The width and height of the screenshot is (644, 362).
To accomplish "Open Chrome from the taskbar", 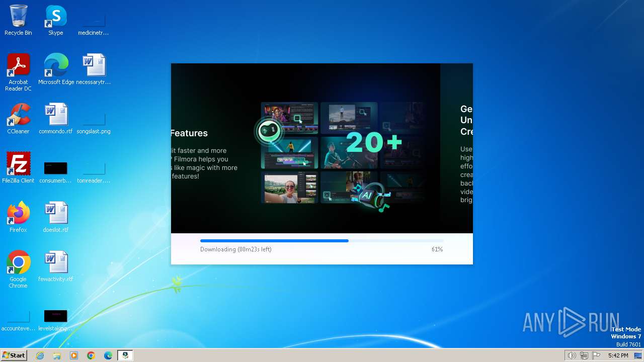I will coord(91,355).
